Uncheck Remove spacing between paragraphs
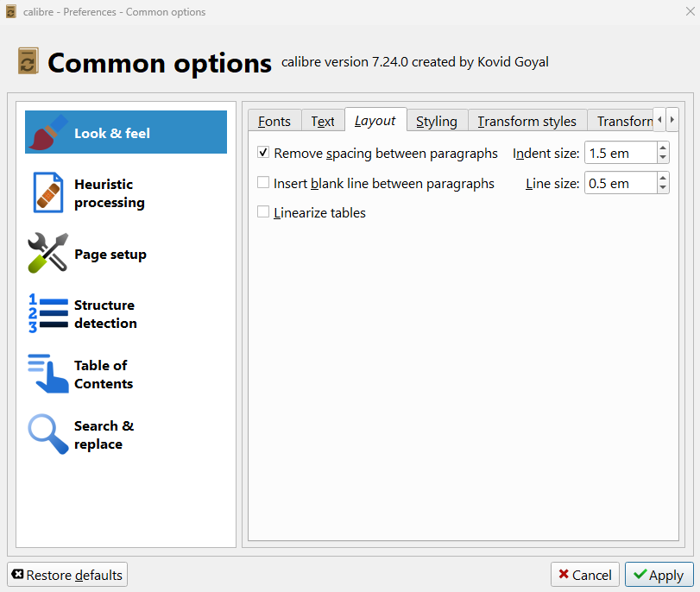Screen dimensions: 700x592 [263, 153]
